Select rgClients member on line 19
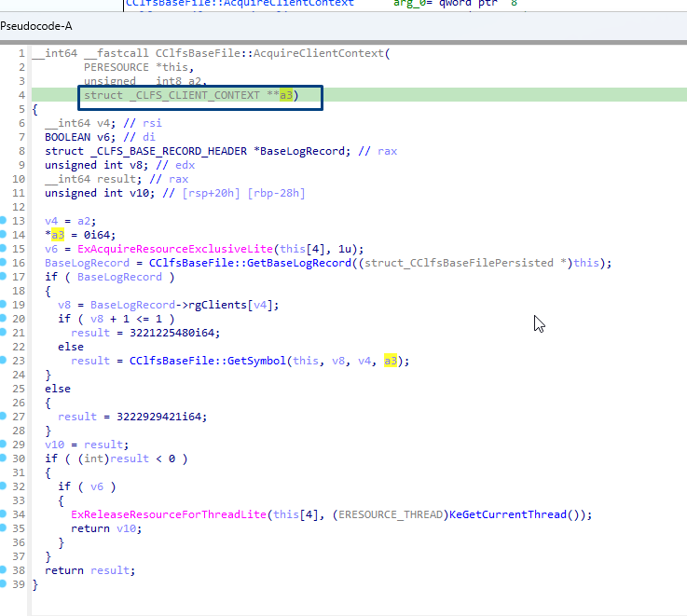Screen dimensions: 687x616 [x=218, y=305]
